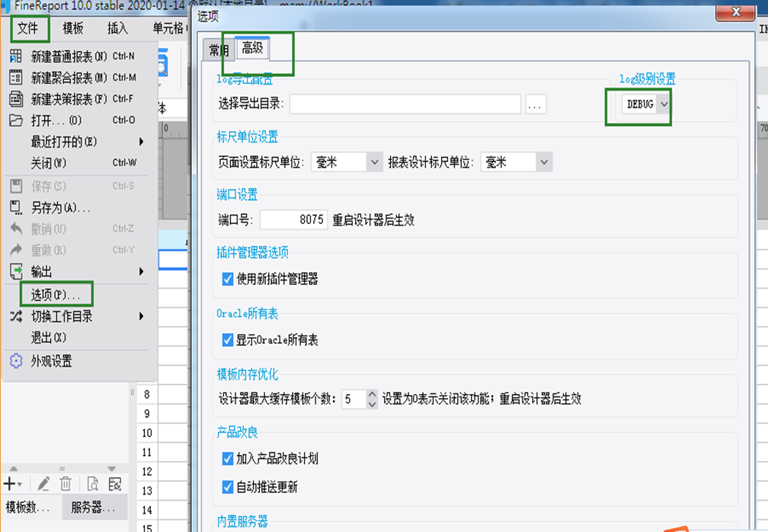Increase 设计器最大缓存模板个数 with up arrow
The height and width of the screenshot is (532, 768).
point(373,394)
